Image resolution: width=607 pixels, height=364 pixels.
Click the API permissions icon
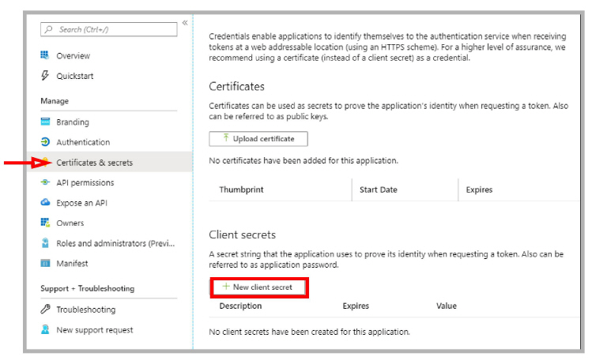click(x=45, y=182)
